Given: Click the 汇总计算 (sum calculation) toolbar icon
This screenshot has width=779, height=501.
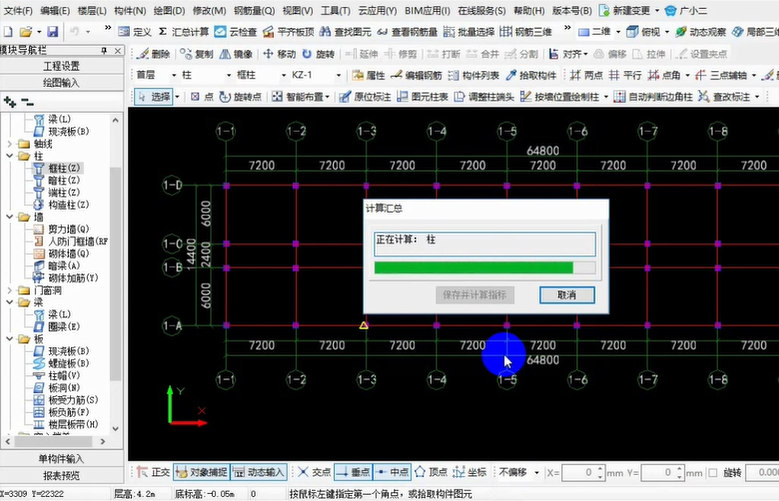Looking at the screenshot, I should pyautogui.click(x=183, y=32).
